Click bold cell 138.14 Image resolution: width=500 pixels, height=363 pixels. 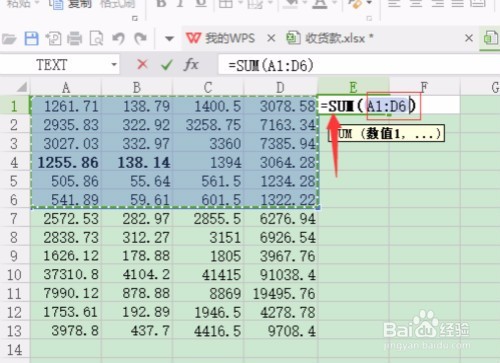[137, 162]
